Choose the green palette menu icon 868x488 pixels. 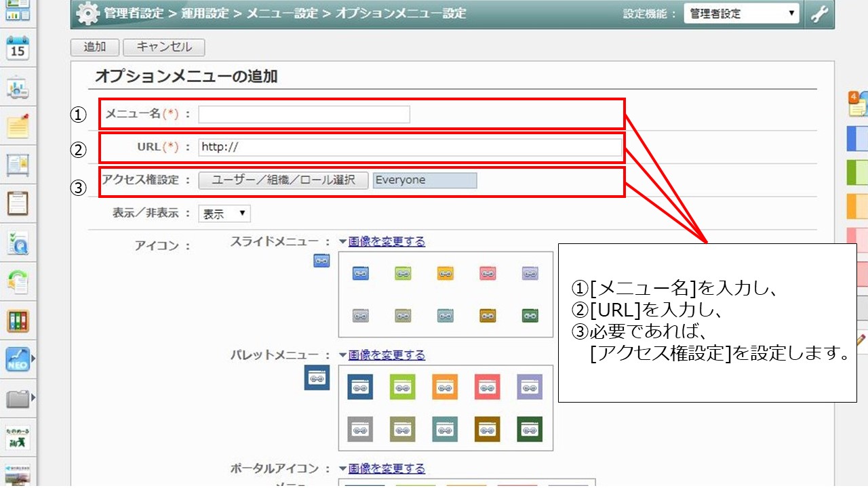[402, 387]
